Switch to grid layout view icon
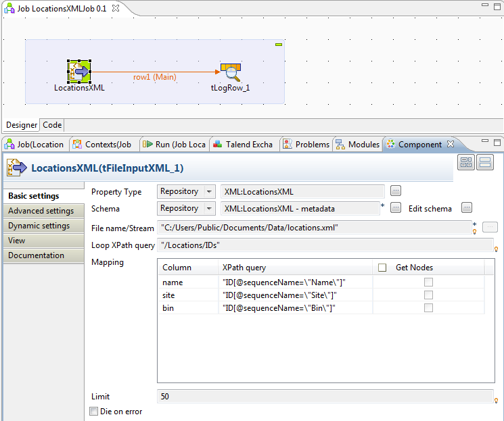Image resolution: width=504 pixels, height=421 pixels. tap(466, 162)
